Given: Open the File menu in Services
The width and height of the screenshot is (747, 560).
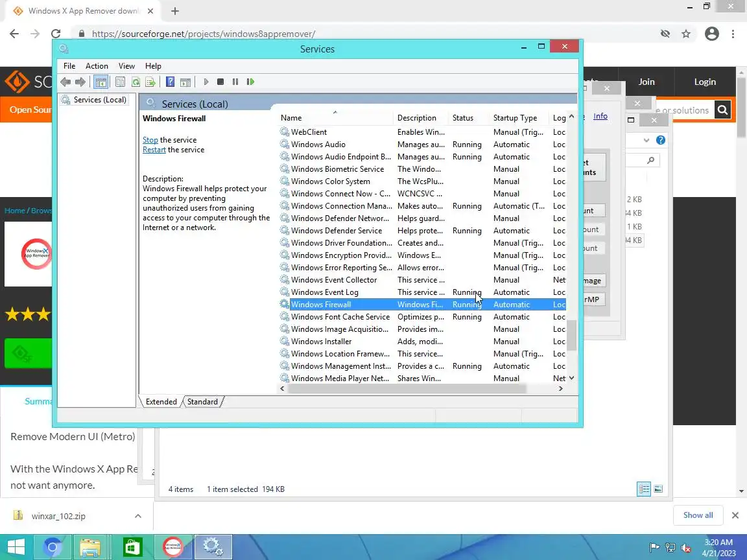Looking at the screenshot, I should (69, 65).
